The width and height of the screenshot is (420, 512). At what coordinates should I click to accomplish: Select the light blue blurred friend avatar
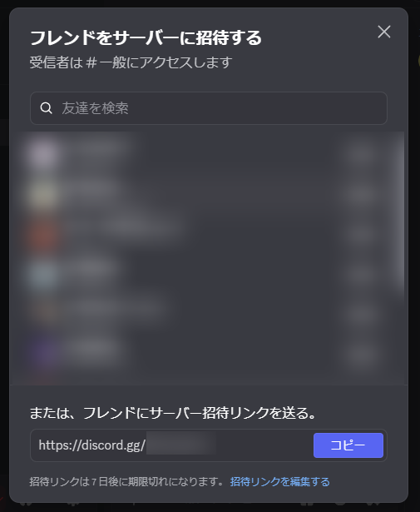coord(42,275)
